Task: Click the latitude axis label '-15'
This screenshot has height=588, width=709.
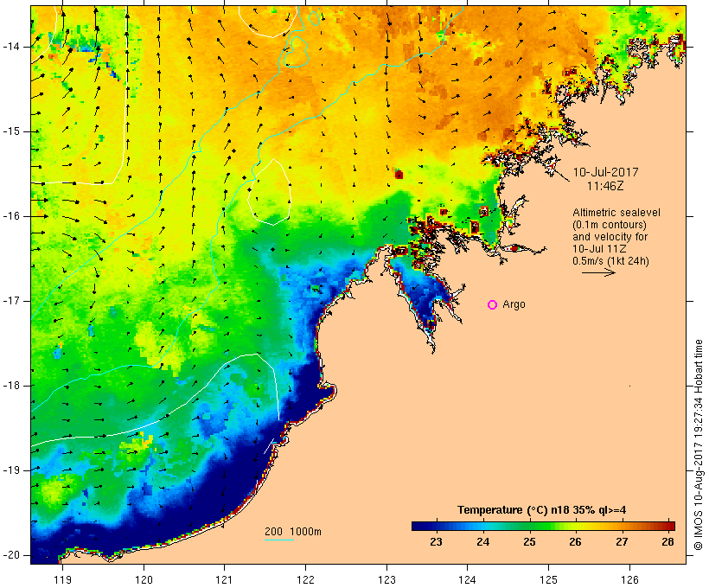Action: tap(11, 131)
